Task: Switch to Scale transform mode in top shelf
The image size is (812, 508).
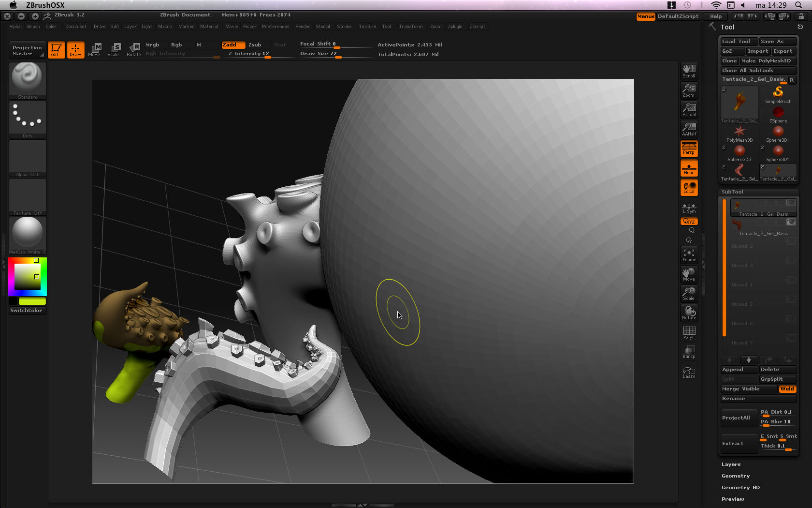Action: pyautogui.click(x=114, y=49)
